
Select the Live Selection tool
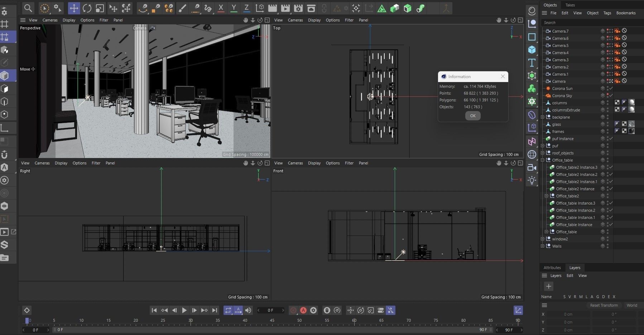point(44,8)
